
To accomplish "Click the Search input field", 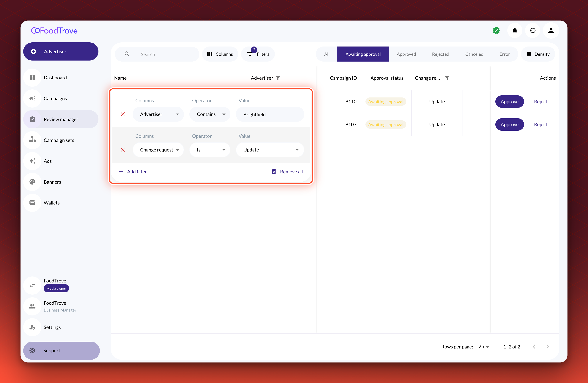I will (x=157, y=54).
